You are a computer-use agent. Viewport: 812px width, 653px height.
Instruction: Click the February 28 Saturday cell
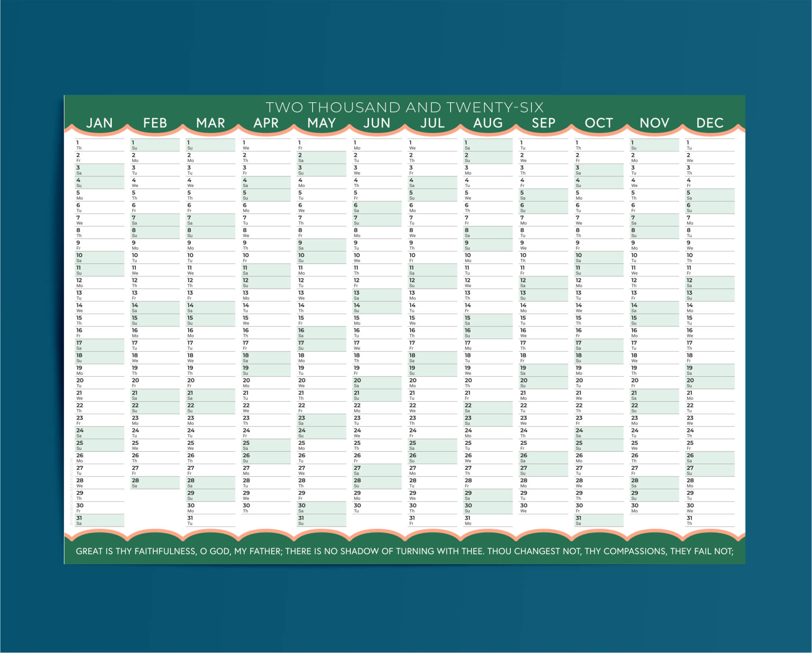coord(155,483)
